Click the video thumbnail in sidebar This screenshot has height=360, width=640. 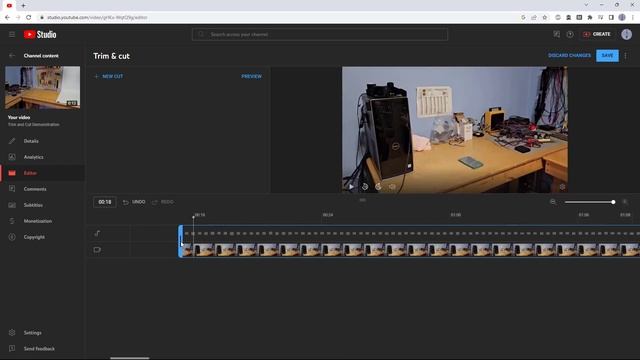point(42,88)
